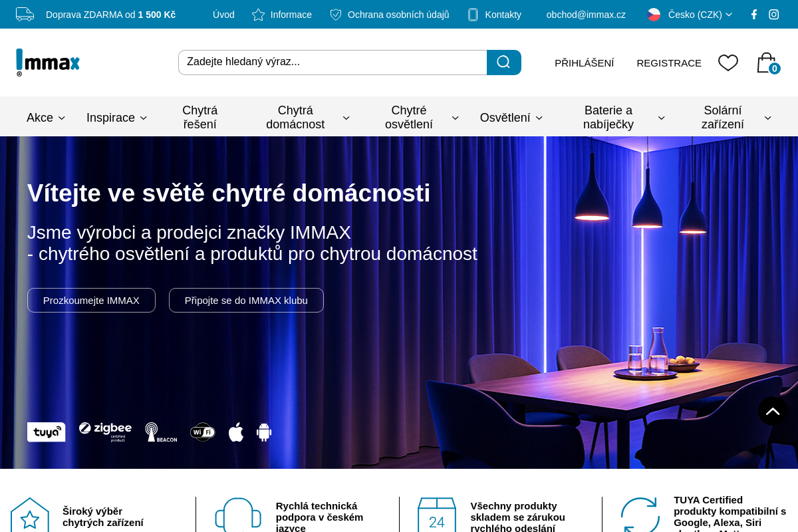Viewport: 798px width, 532px height.
Task: Open the Facebook page icon
Action: tap(753, 15)
